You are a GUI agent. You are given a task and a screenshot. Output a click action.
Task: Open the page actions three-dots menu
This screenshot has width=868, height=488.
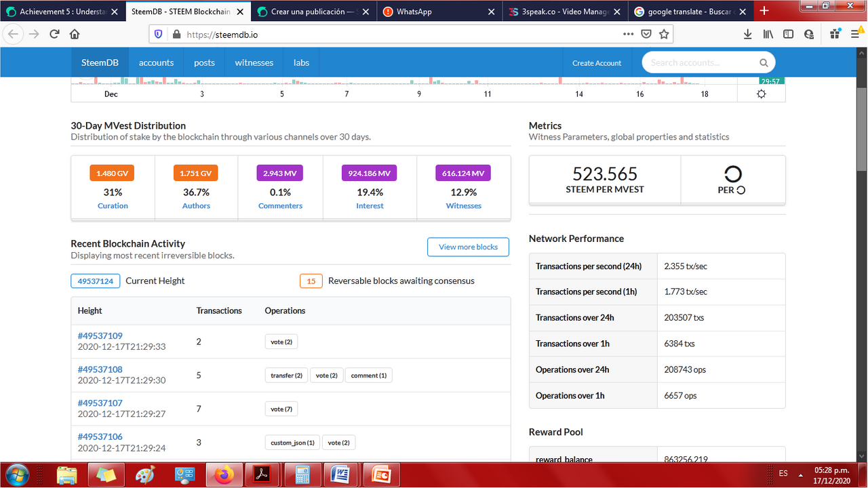629,34
